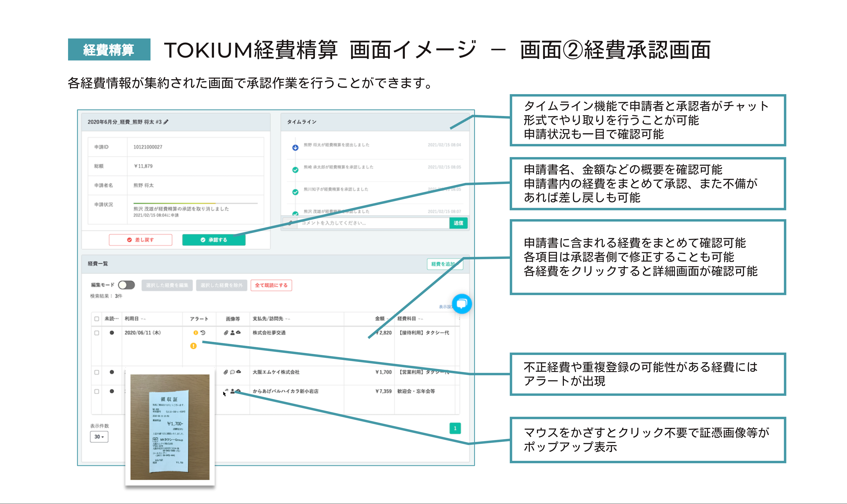The image size is (847, 504).
Task: Open the 表示件数 30 dropdown
Action: [99, 437]
